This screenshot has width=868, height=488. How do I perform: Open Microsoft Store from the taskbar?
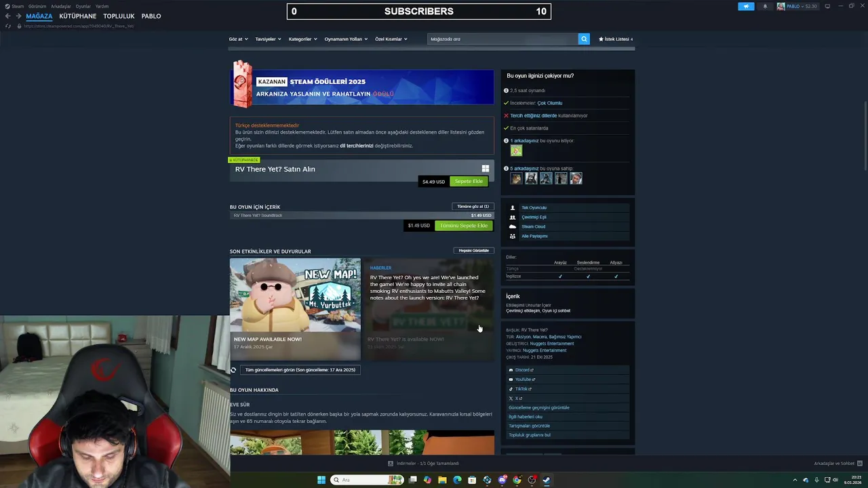pyautogui.click(x=472, y=480)
